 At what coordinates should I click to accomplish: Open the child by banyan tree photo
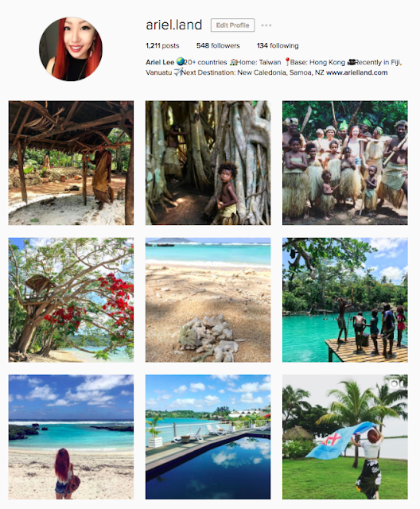coord(208,163)
